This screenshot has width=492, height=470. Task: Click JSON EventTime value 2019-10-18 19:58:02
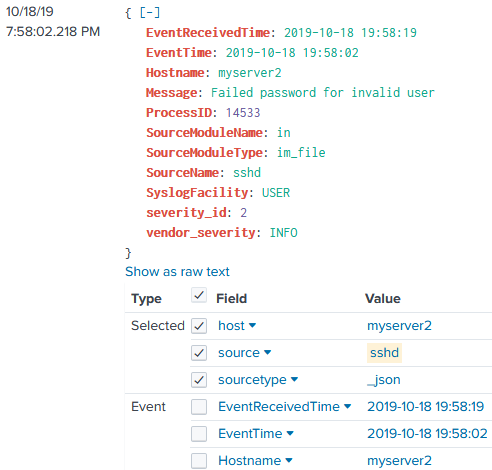click(292, 53)
